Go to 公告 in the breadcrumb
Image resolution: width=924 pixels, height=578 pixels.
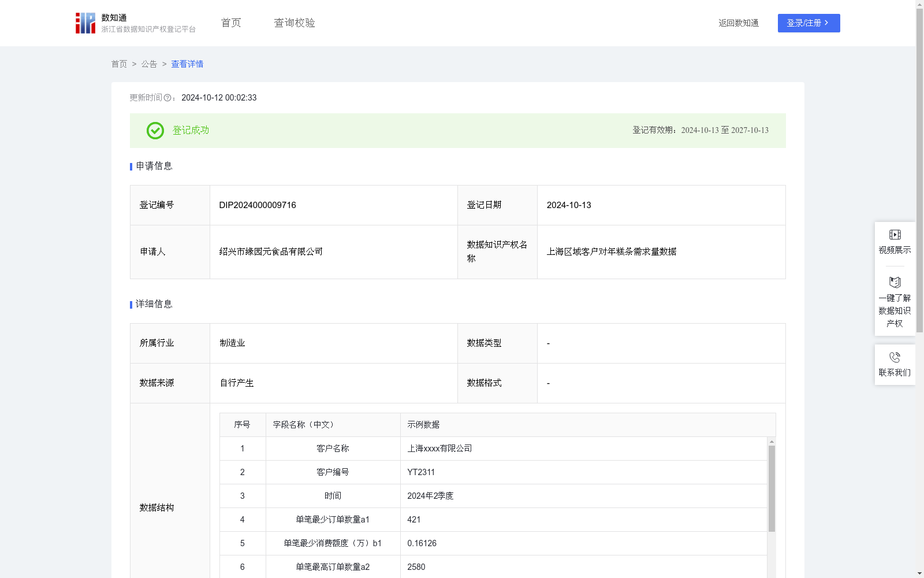(x=149, y=64)
